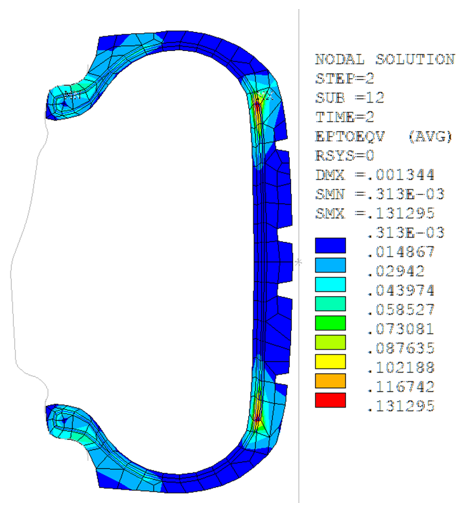Click the .073081 legend value
This screenshot has width=473, height=512.
coord(401,329)
